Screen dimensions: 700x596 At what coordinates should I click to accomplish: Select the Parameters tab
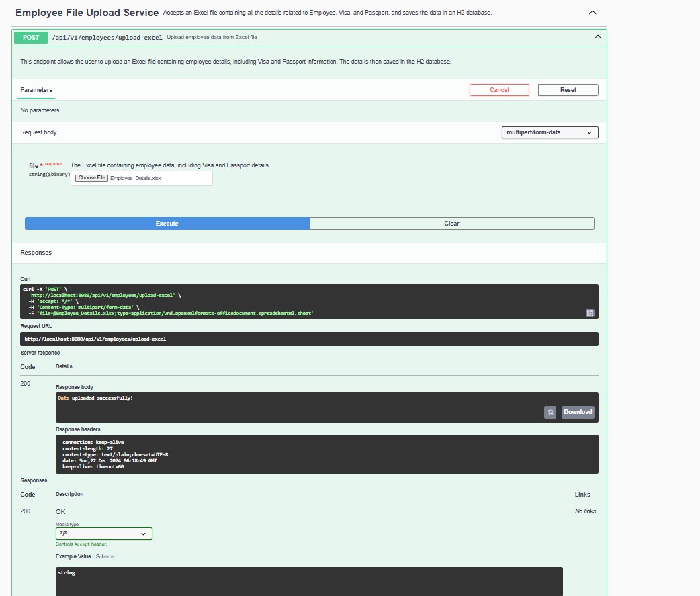(36, 90)
